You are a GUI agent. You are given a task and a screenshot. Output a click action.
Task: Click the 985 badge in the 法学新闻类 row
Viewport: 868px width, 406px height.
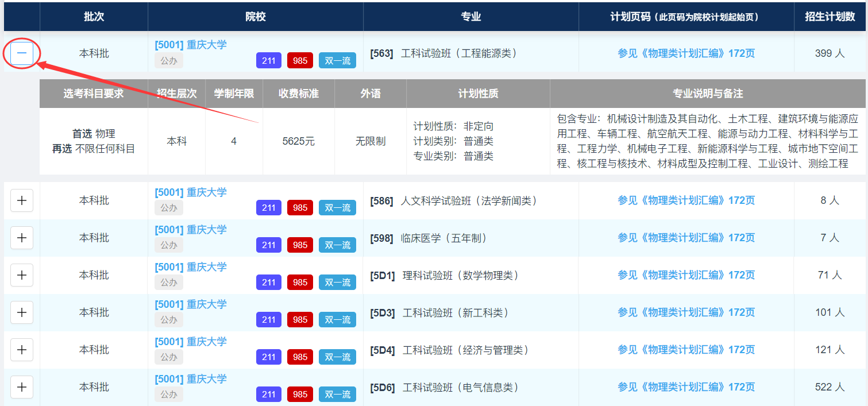click(x=300, y=208)
